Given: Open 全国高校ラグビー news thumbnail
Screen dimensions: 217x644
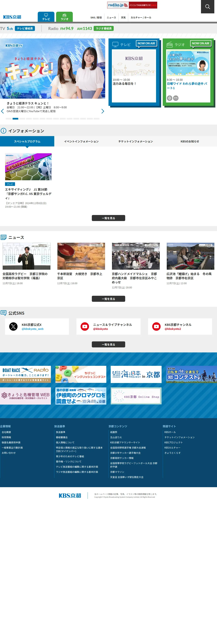Looking at the screenshot, I should pyautogui.click(x=27, y=256).
